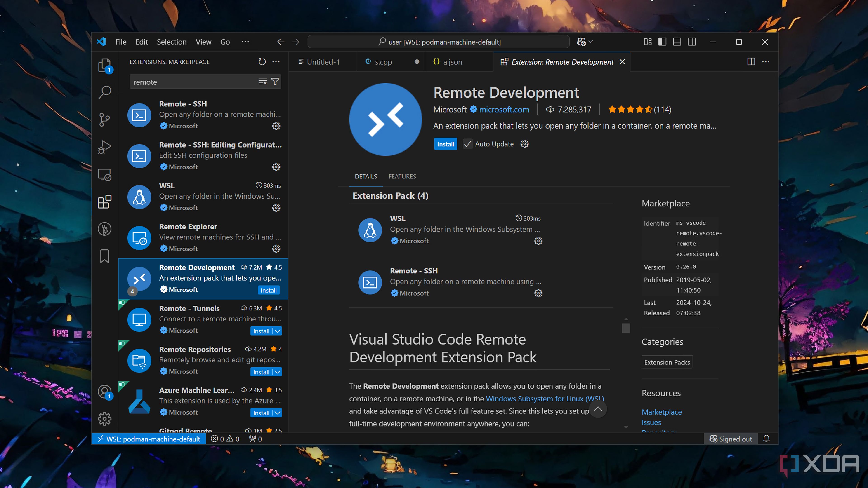The height and width of the screenshot is (488, 868).
Task: Open Run and Debug view
Action: (104, 147)
